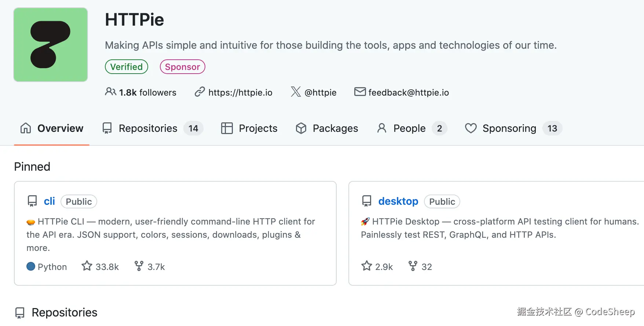Viewport: 644px width, 326px height.
Task: Open the Overview tab
Action: click(52, 128)
